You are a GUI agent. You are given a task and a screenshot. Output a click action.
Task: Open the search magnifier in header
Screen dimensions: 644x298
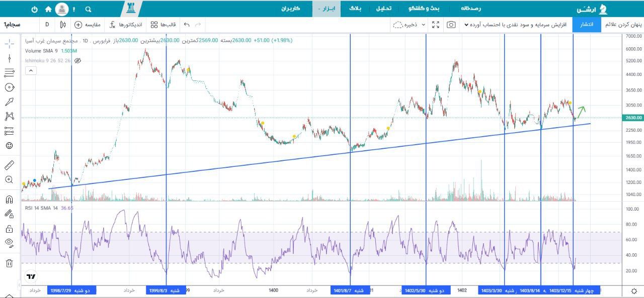coord(89,9)
